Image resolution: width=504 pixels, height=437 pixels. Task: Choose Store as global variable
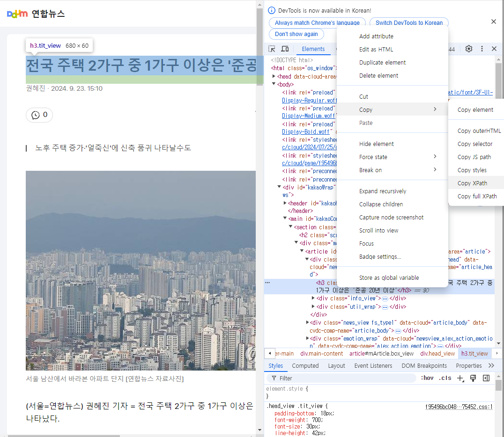tap(393, 278)
